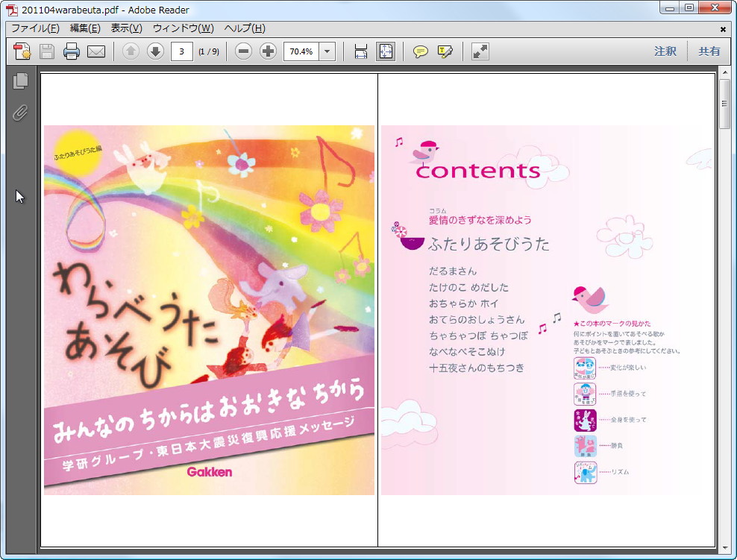The image size is (737, 560).
Task: Click the Create PDF online icon
Action: 22,51
